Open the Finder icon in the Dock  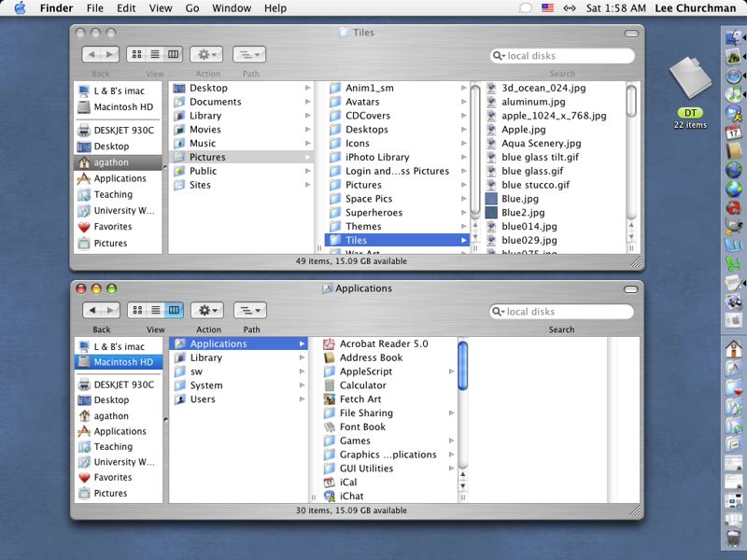tap(733, 37)
